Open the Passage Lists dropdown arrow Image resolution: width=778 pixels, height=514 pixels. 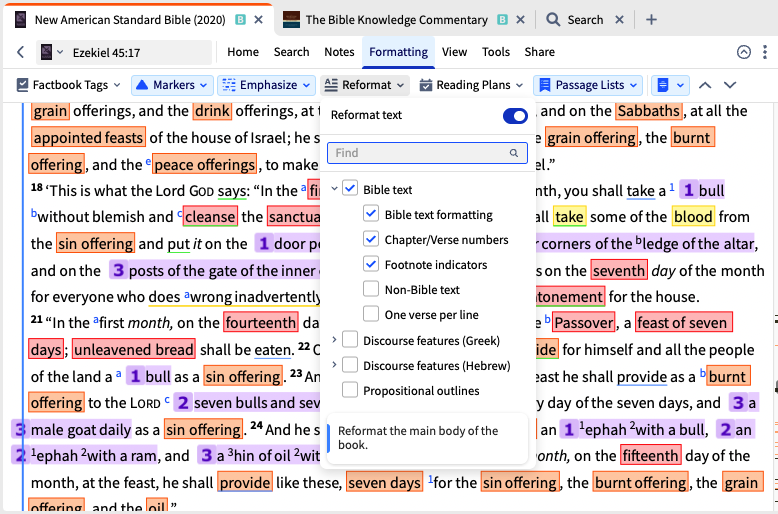634,85
